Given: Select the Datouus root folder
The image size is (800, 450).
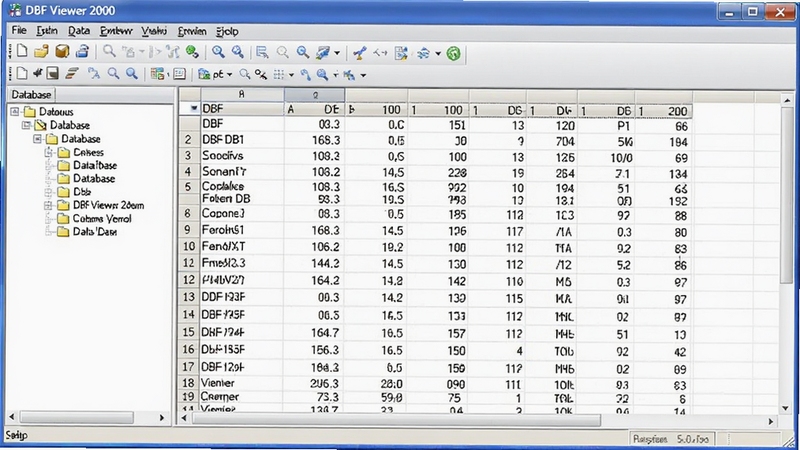Looking at the screenshot, I should coord(56,112).
